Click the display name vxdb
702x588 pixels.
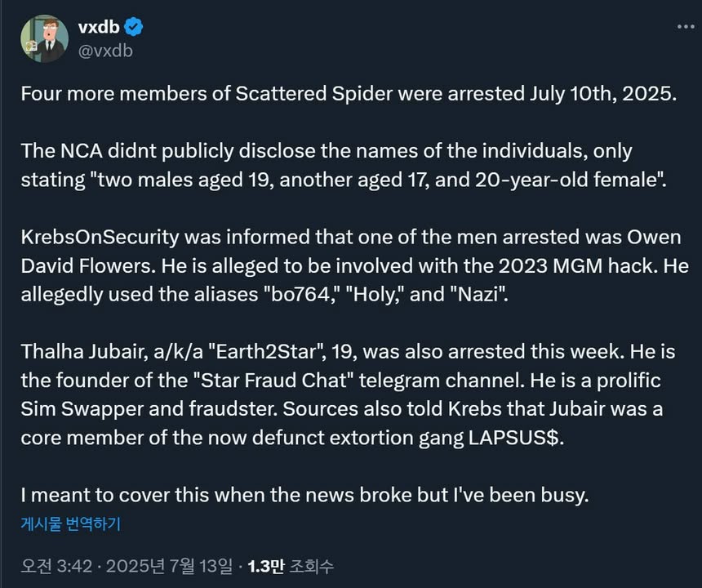102,25
